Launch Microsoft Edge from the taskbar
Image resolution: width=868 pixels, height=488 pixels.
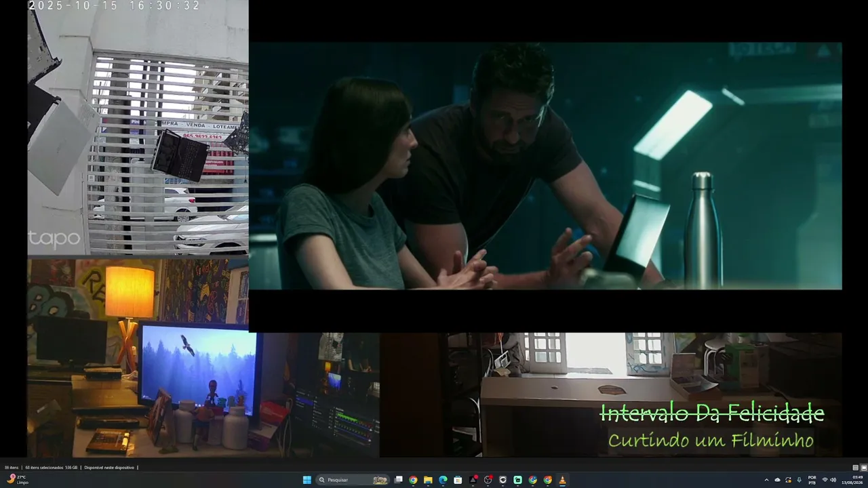[443, 480]
